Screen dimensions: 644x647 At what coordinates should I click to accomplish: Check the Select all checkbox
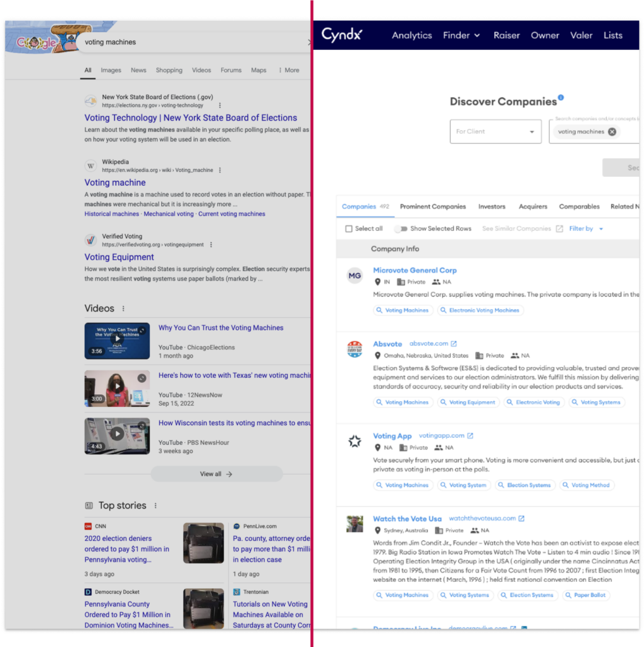click(x=349, y=229)
